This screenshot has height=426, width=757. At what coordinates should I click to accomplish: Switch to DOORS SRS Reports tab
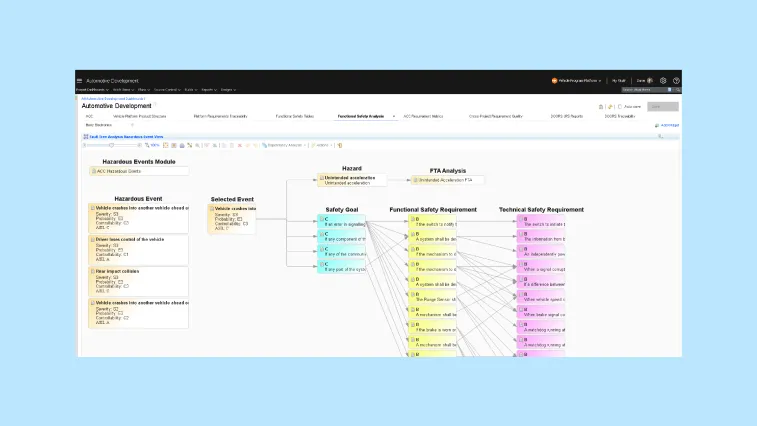coord(566,116)
